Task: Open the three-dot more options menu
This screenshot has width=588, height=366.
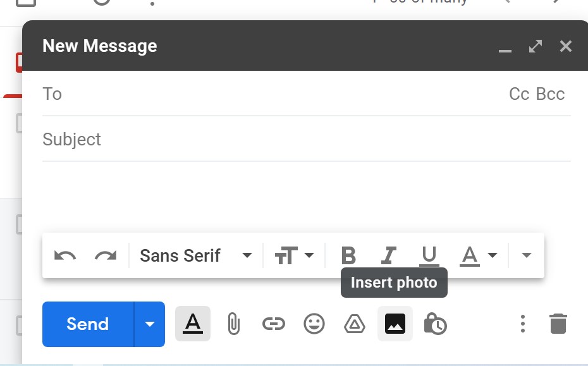Action: (522, 324)
